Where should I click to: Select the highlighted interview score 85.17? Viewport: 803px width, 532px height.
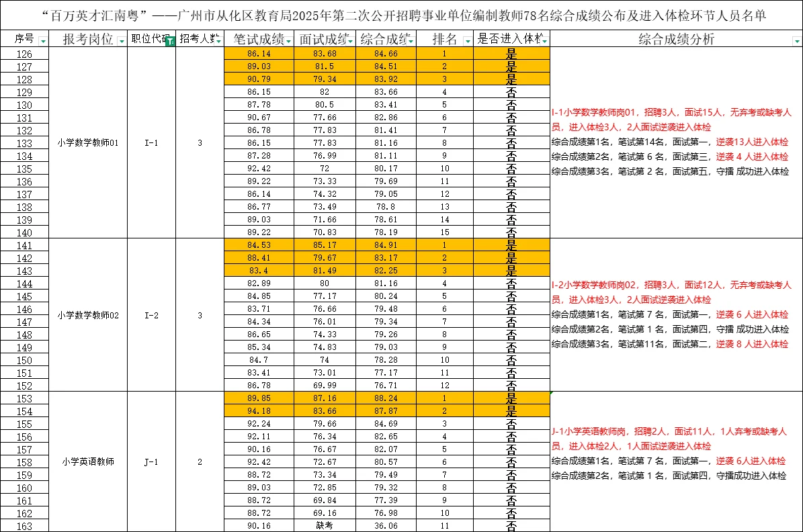pos(325,245)
